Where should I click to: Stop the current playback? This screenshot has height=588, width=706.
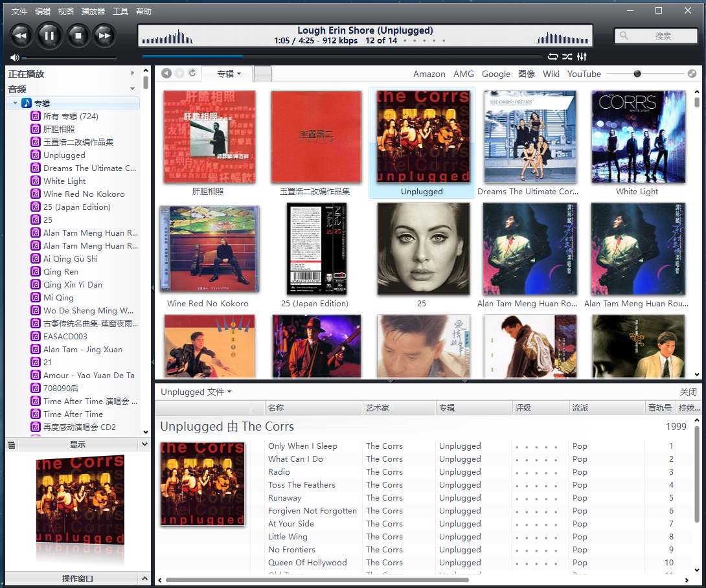tap(78, 36)
